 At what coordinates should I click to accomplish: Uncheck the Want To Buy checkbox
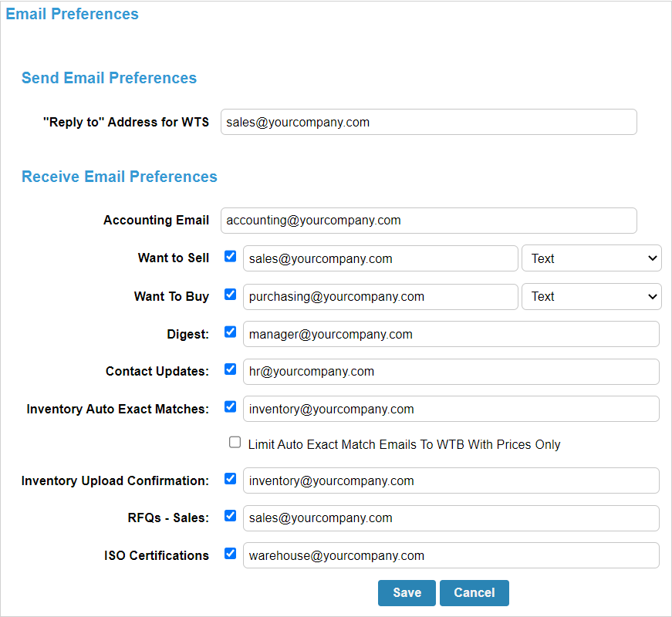tap(230, 295)
